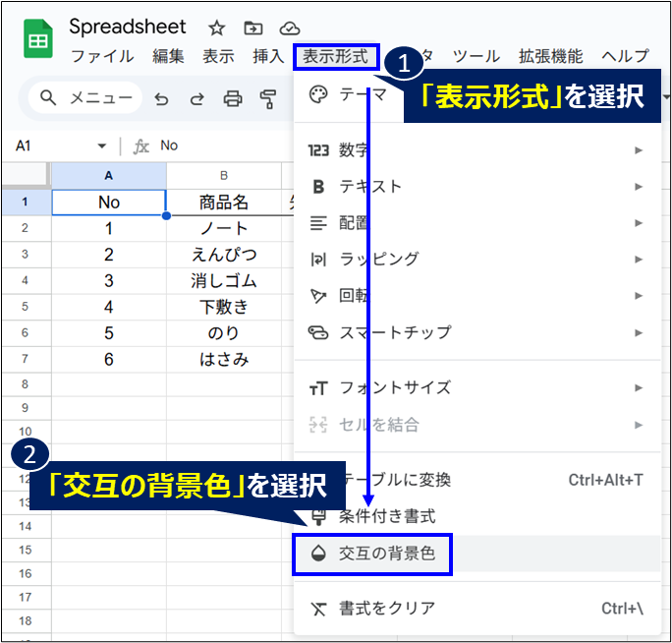The height and width of the screenshot is (643, 672).
Task: Click the 回転 rotation icon
Action: point(318,296)
